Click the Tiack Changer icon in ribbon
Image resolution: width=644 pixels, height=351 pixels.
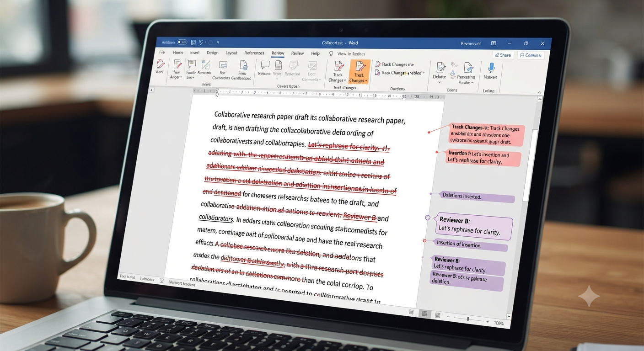[338, 67]
